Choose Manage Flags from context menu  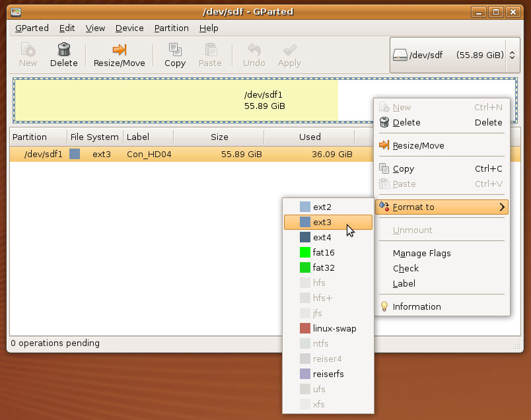tap(421, 253)
